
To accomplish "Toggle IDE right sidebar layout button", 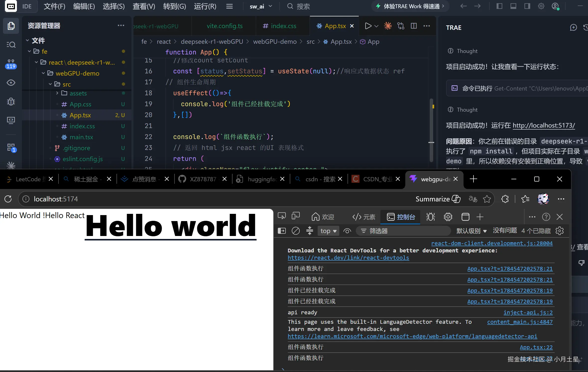I will [527, 6].
